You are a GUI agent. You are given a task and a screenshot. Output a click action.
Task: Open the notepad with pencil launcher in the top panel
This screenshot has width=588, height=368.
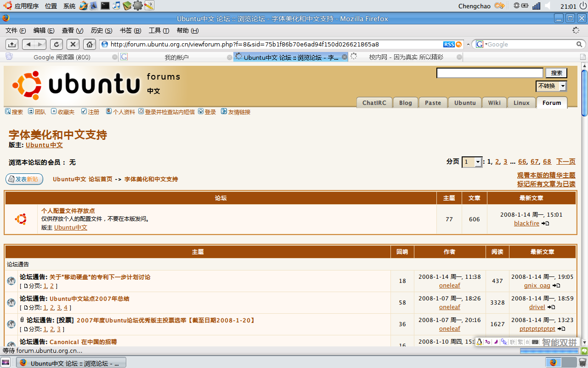[149, 6]
